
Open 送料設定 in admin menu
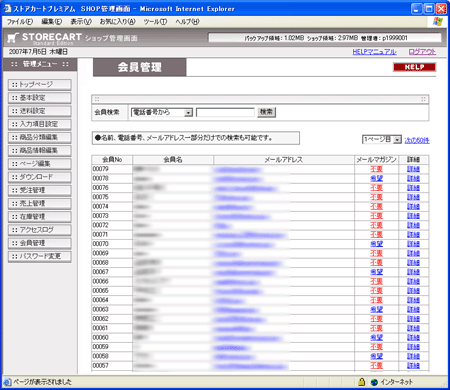tap(40, 111)
